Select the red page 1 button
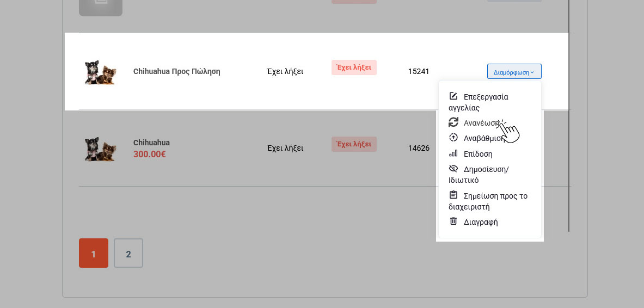644x308 pixels. (x=94, y=254)
